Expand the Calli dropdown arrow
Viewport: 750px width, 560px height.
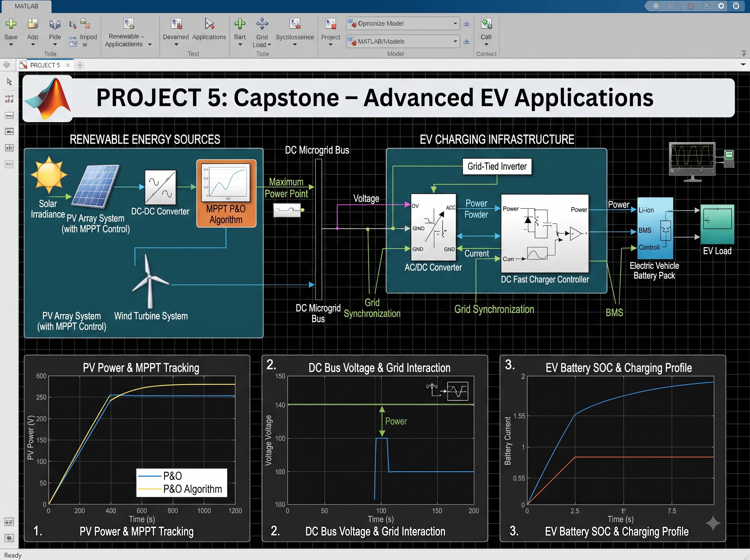coord(486,45)
